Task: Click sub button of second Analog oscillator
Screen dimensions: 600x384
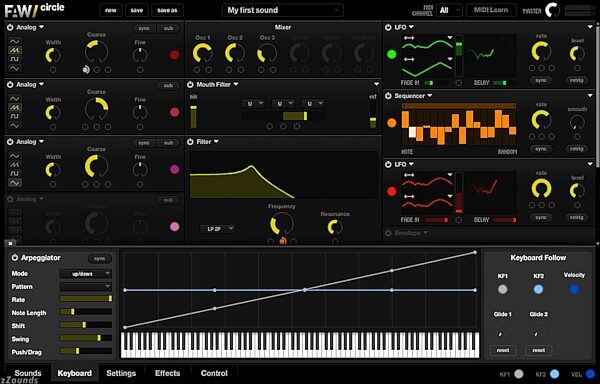Action: coord(168,86)
